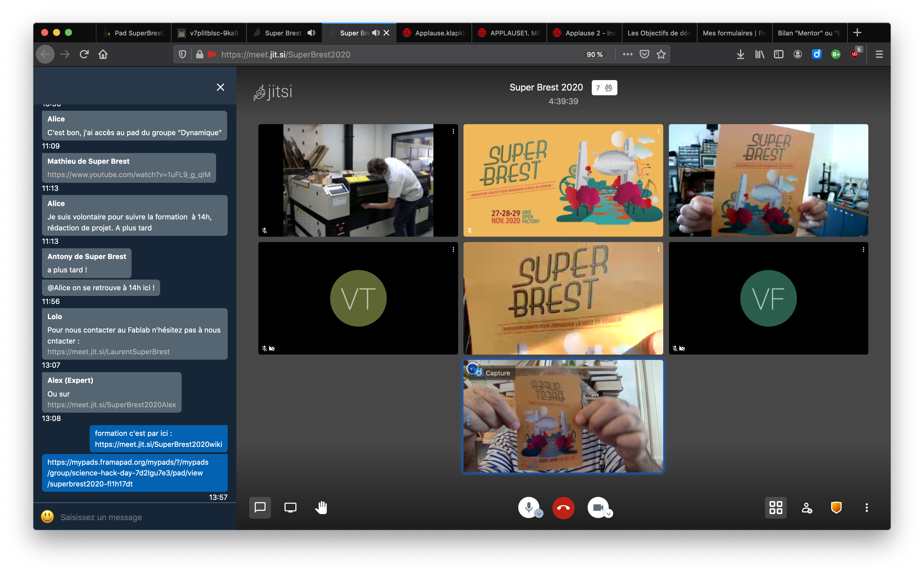Screen dimensions: 924x574
Task: Open uBlock Origin extension with badge 5
Action: [855, 54]
